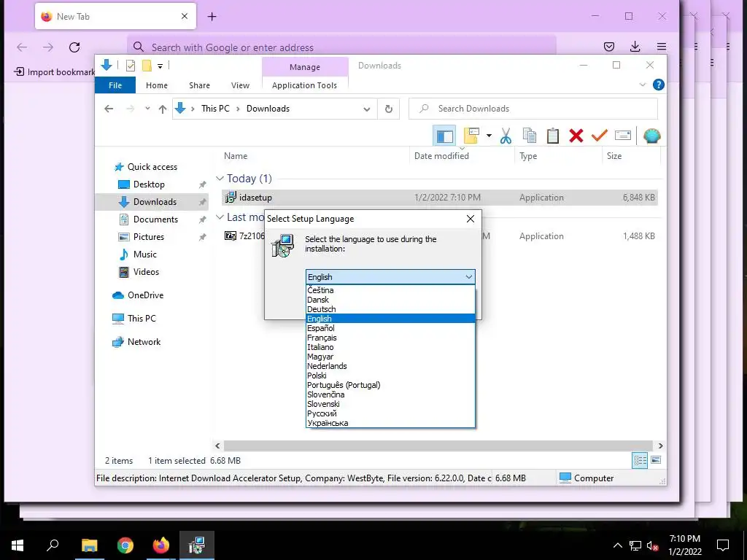Open the View ribbon tab
Screen dimensions: 747x560
tap(240, 85)
